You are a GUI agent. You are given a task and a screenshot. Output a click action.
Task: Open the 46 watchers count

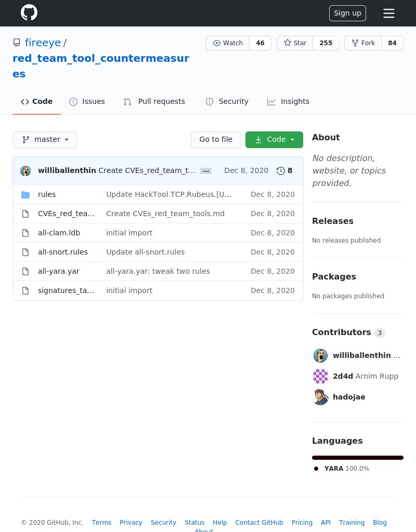(260, 43)
